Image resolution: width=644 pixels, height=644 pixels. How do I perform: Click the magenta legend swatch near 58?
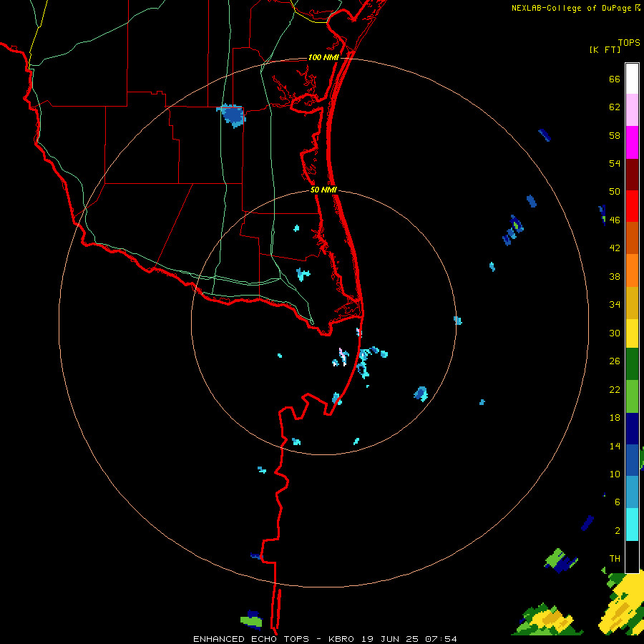[x=632, y=142]
